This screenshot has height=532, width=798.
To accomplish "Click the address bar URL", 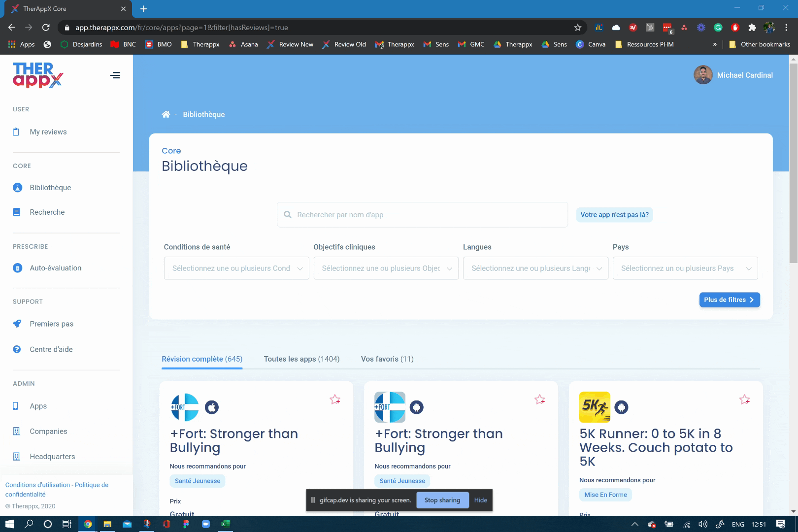I will coord(181,28).
